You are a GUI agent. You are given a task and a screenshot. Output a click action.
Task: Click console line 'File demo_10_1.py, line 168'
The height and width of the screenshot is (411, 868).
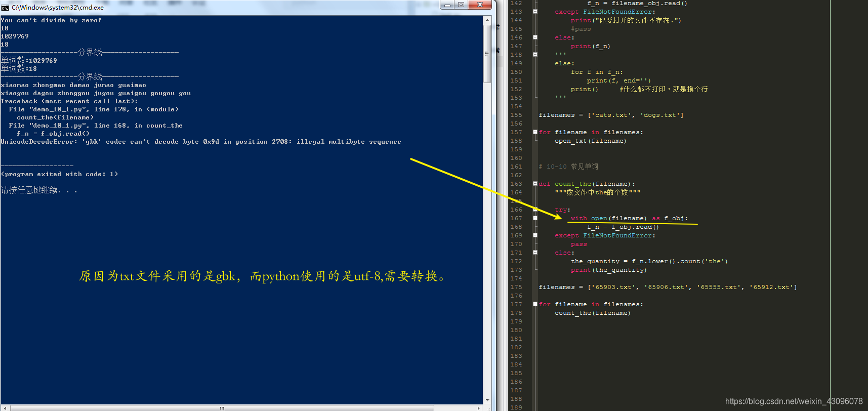[x=96, y=126]
